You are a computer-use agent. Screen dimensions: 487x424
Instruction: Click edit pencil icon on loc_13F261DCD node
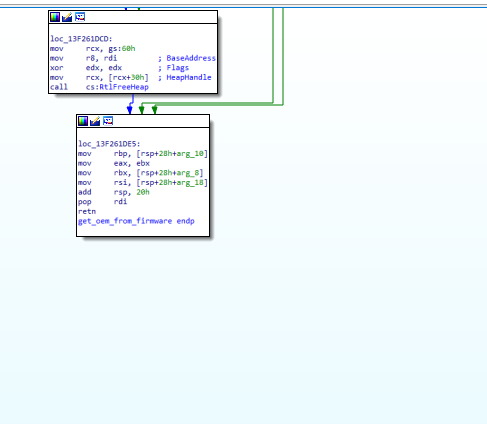pyautogui.click(x=67, y=17)
